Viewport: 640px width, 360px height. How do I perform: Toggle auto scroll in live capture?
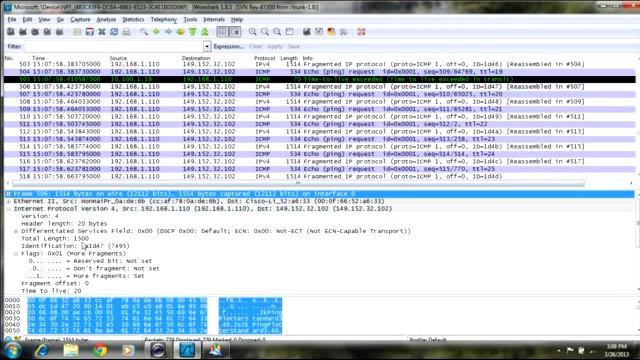pyautogui.click(x=235, y=32)
